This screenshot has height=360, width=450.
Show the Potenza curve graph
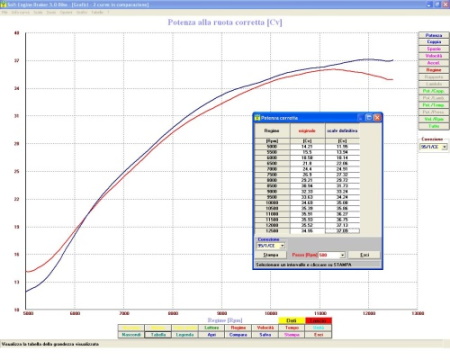pyautogui.click(x=434, y=35)
